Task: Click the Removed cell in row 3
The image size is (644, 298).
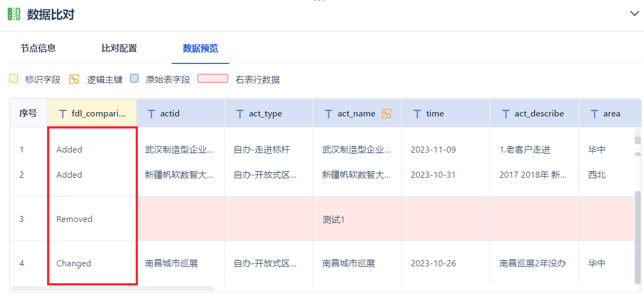Action: pyautogui.click(x=74, y=219)
